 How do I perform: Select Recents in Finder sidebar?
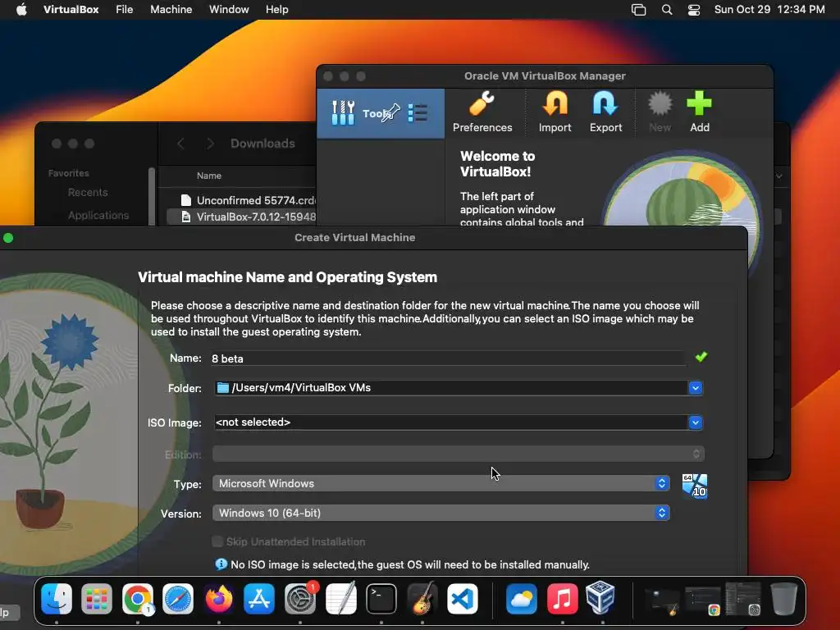pos(87,192)
